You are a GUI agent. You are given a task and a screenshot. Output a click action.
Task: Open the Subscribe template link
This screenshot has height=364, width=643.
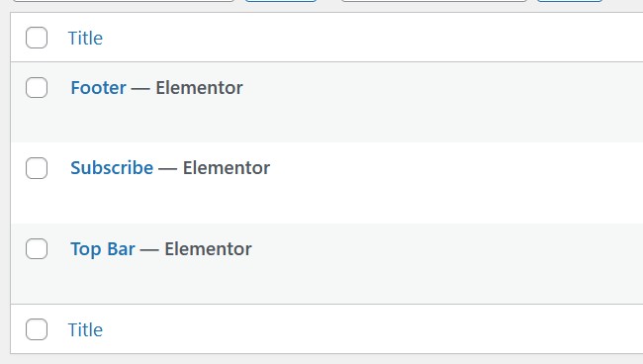tap(112, 167)
